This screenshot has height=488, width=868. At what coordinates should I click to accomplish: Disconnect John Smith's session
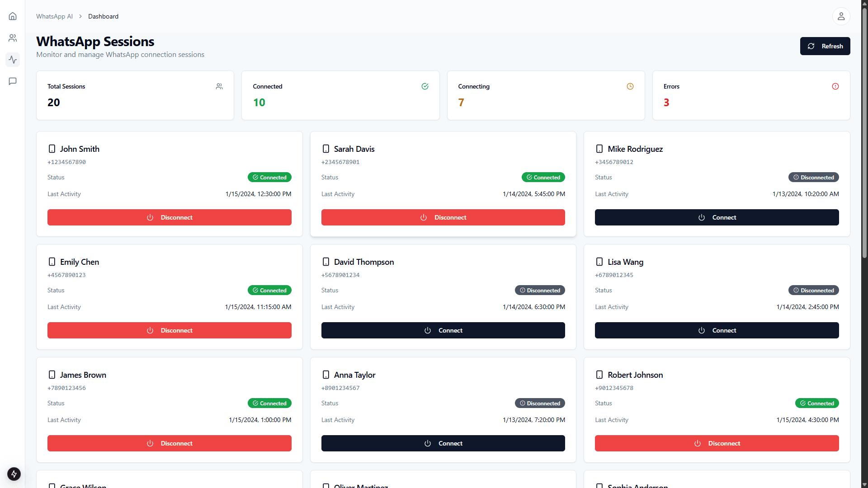[170, 217]
